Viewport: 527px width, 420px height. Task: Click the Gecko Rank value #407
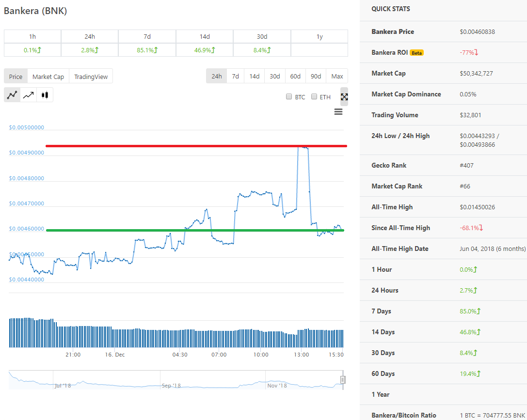coord(466,166)
